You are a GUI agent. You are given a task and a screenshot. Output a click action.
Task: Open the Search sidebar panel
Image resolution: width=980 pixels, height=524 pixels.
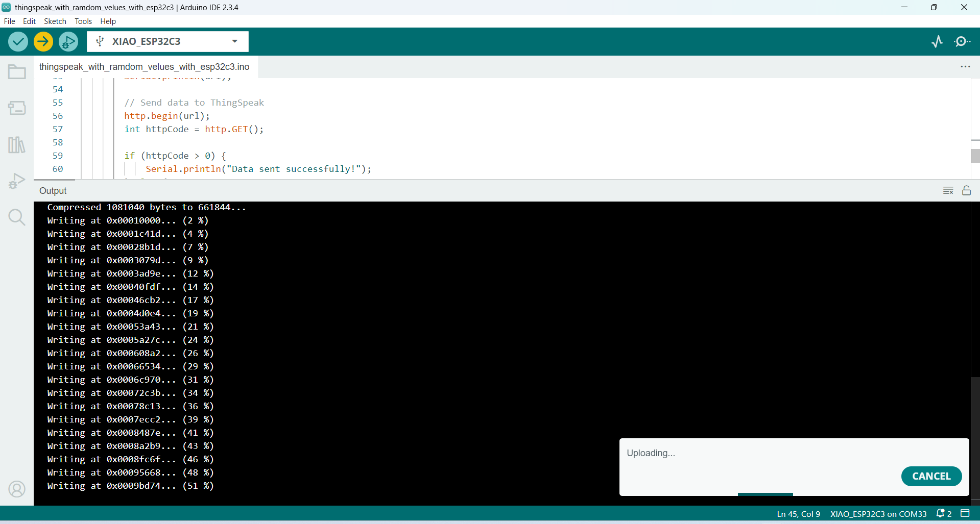click(17, 217)
